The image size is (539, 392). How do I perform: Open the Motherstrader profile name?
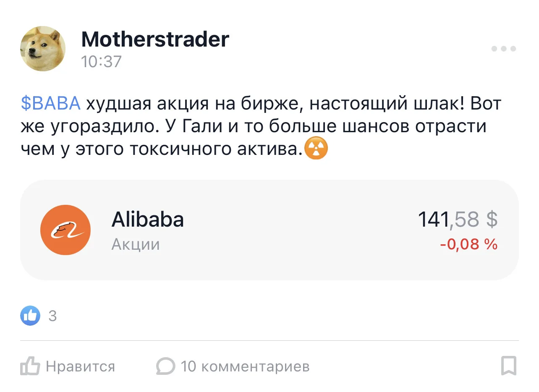(155, 39)
